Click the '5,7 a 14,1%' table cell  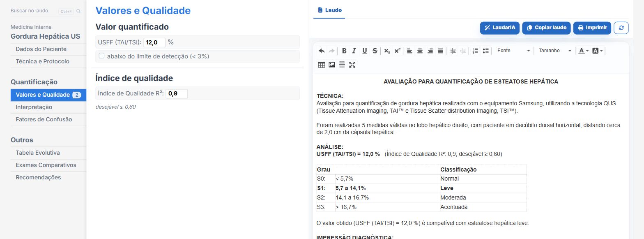[x=387, y=188]
